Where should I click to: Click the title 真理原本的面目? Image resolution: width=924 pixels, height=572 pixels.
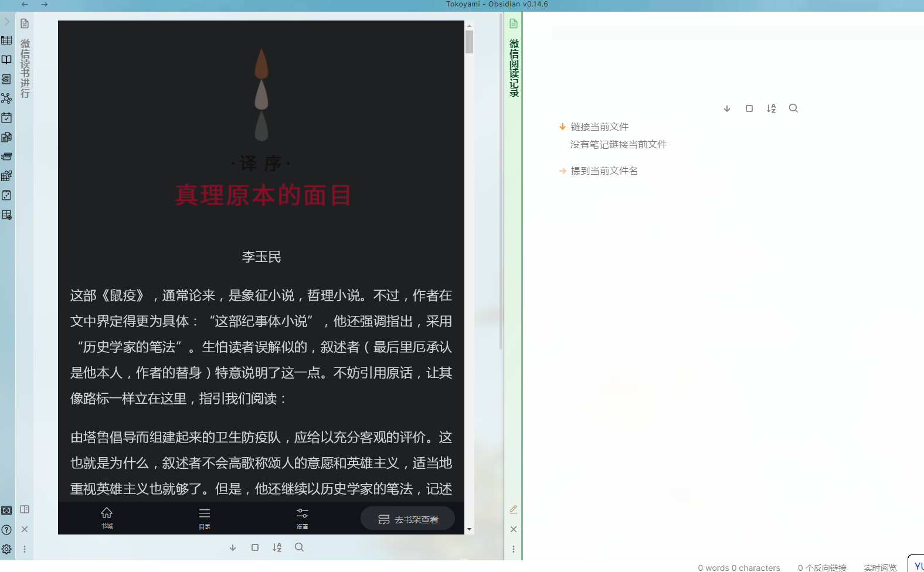[x=263, y=195]
